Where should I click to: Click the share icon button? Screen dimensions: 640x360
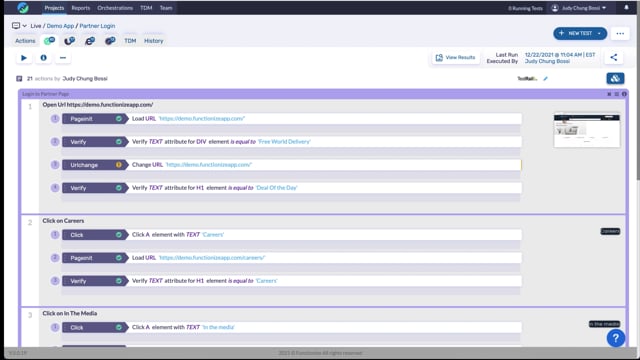point(613,58)
